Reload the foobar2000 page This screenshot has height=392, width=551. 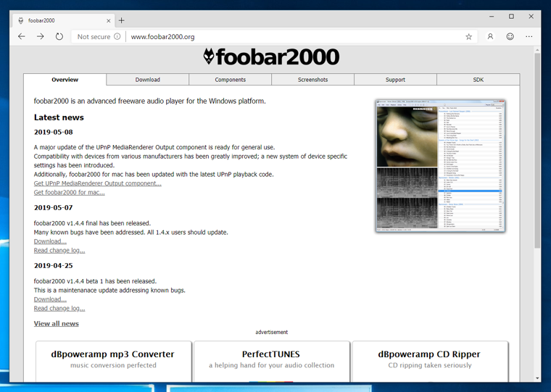click(x=59, y=36)
